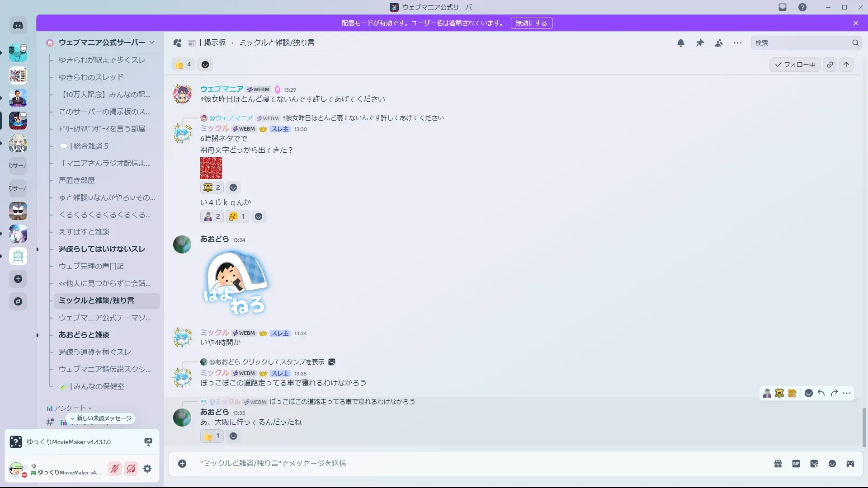This screenshot has height=488, width=868.
Task: Send a gift icon
Action: 778,464
